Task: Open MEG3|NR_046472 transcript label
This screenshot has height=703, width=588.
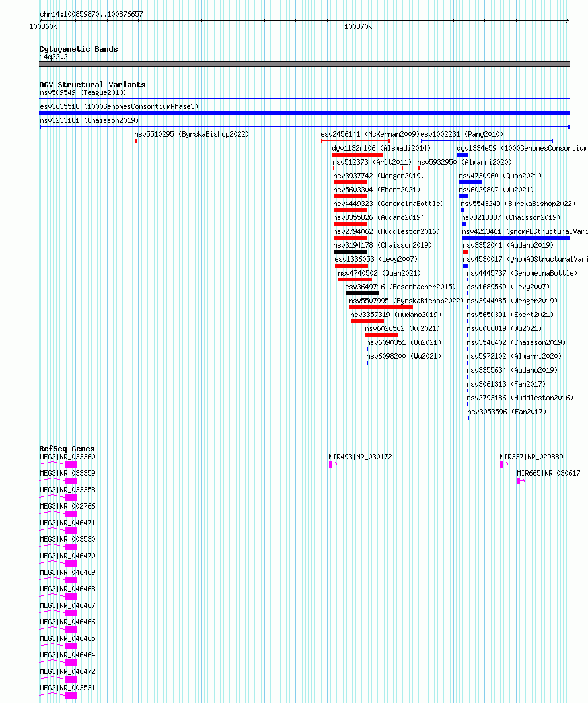Action: coord(67,671)
